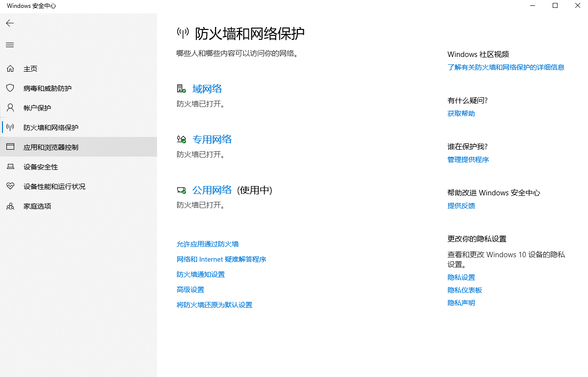Open 专用网络 firewall settings

click(212, 139)
